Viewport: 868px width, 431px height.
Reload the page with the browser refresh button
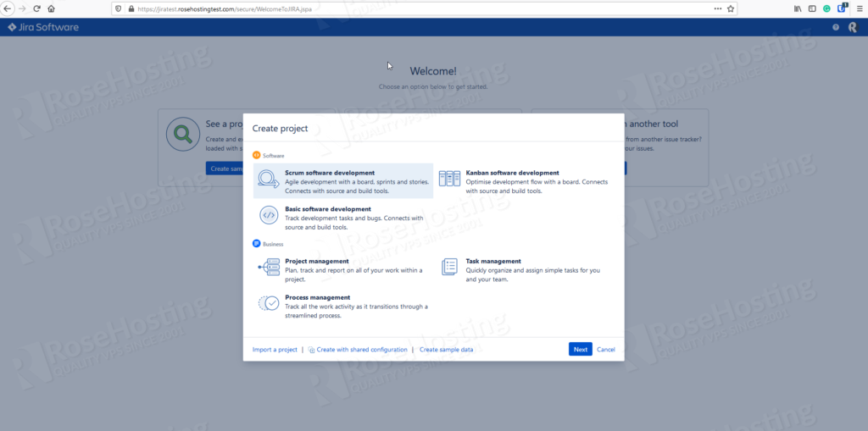36,8
